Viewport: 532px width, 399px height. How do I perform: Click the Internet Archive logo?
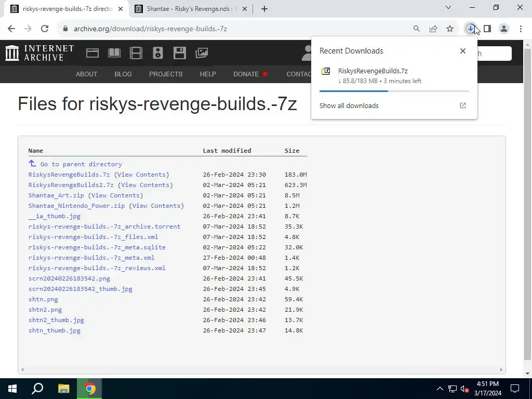(x=39, y=53)
